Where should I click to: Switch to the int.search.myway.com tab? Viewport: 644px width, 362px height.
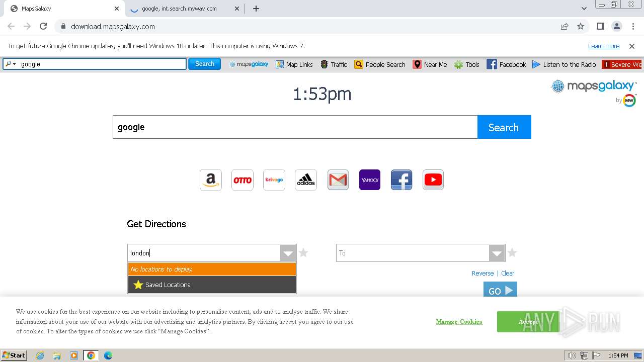pos(184,9)
